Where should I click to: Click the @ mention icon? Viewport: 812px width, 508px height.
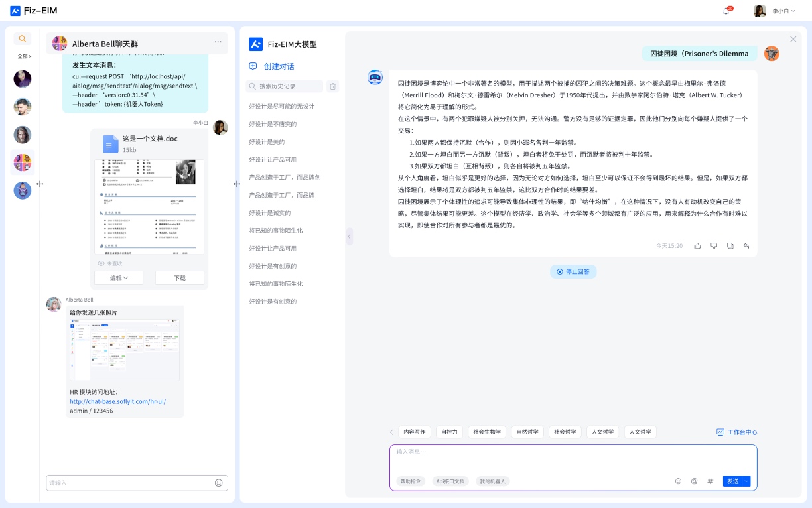click(694, 481)
